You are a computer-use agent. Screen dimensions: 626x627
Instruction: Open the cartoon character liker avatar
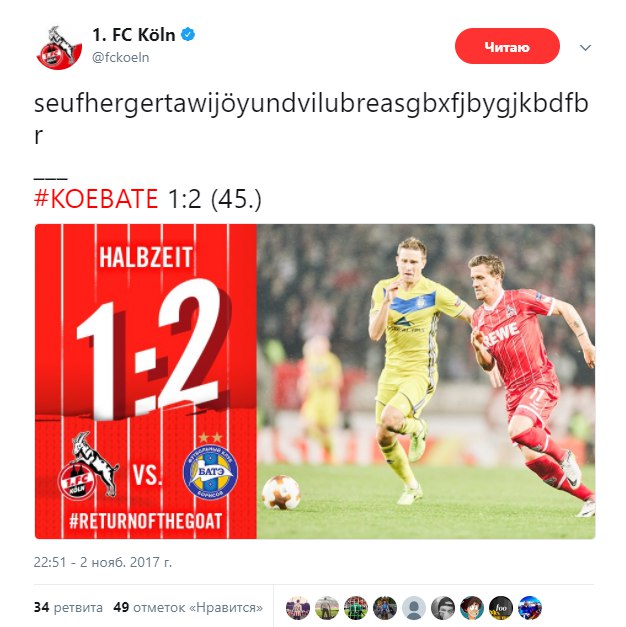pos(472,608)
